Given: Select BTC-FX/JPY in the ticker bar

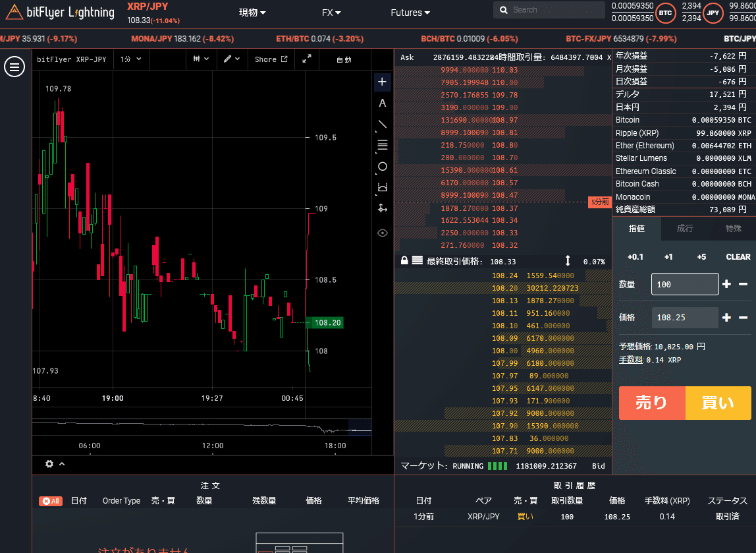Looking at the screenshot, I should coord(621,39).
